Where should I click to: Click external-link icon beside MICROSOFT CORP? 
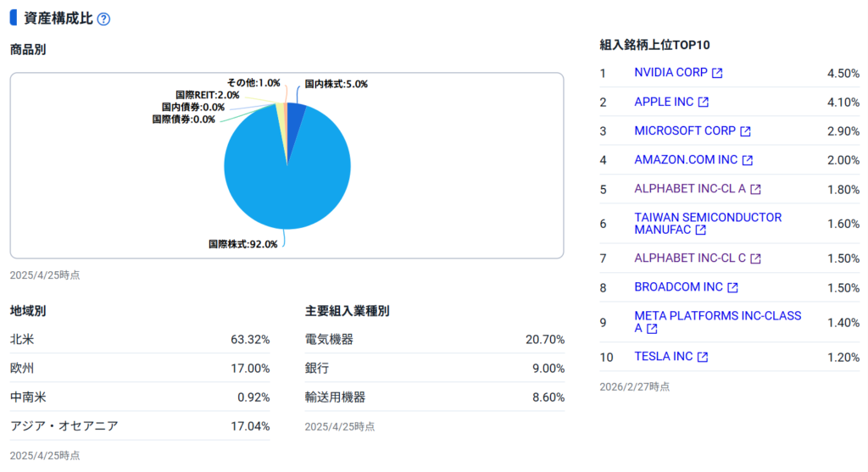(745, 131)
